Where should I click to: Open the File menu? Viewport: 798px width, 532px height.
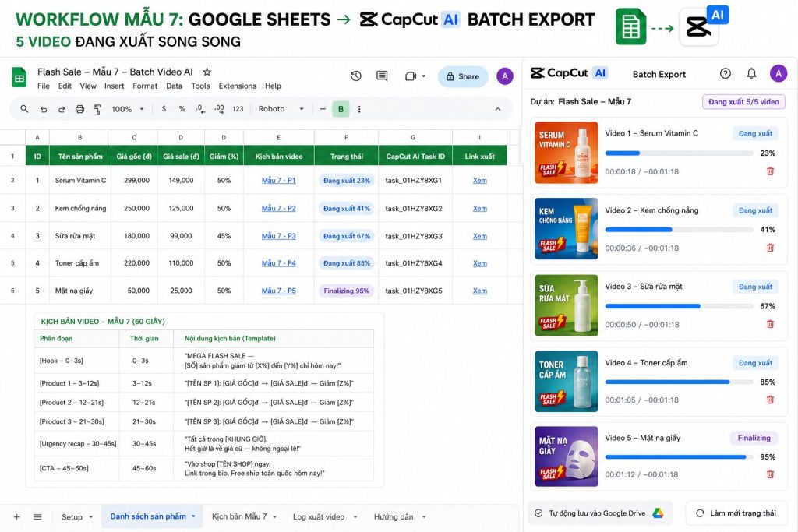[x=44, y=86]
